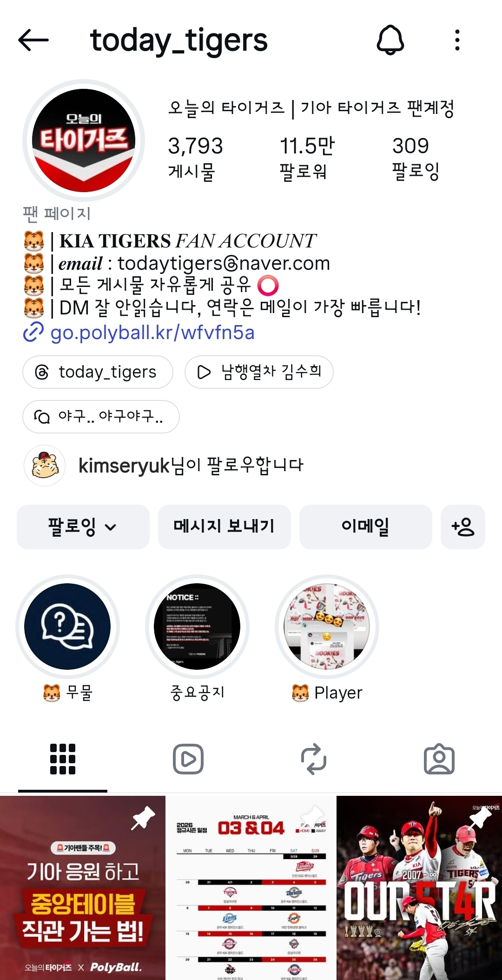View the Player story highlight
The image size is (502, 980).
[x=327, y=627]
